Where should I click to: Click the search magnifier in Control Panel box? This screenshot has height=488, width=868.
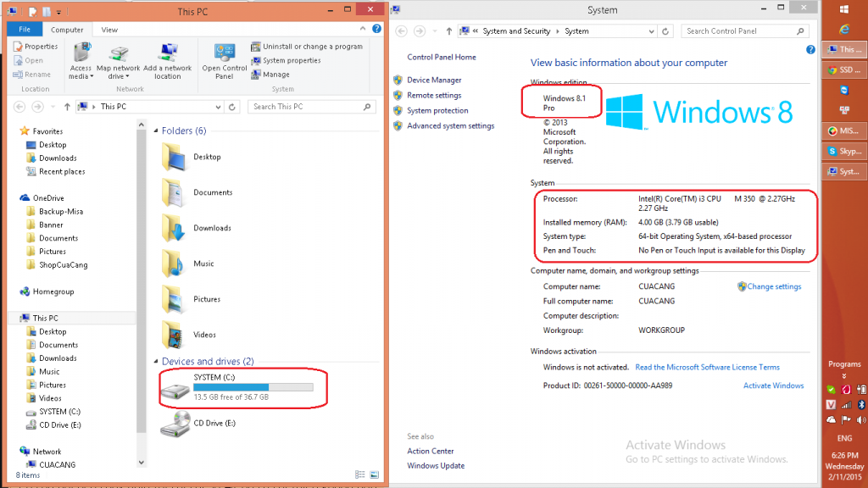[x=800, y=31]
